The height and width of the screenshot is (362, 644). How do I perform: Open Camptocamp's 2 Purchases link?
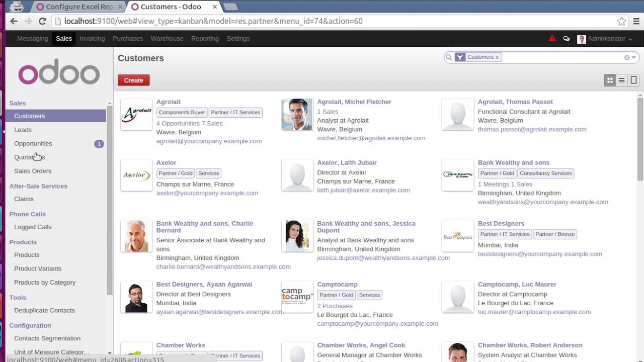(x=335, y=306)
